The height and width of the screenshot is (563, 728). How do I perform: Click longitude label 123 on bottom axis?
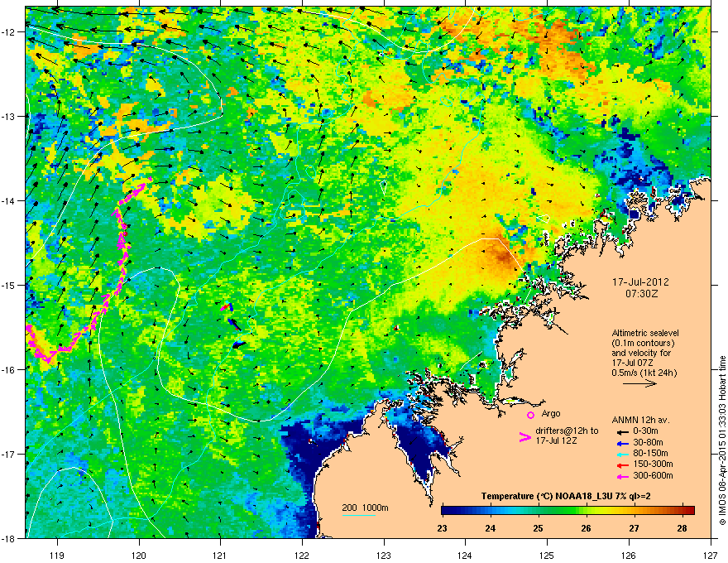coord(384,555)
